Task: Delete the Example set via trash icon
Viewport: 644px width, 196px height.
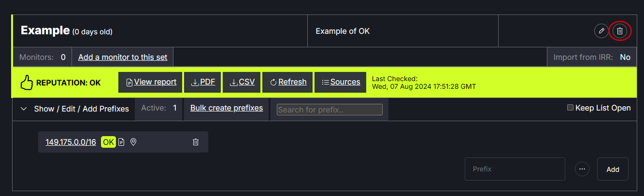Action: coord(620,31)
